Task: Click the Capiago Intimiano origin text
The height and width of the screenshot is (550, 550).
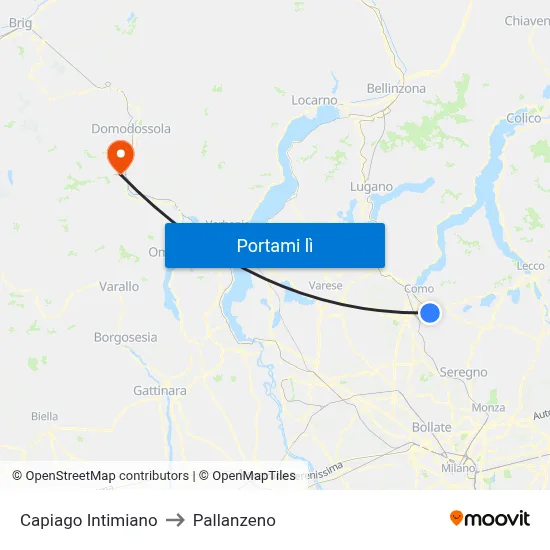Action: [89, 520]
